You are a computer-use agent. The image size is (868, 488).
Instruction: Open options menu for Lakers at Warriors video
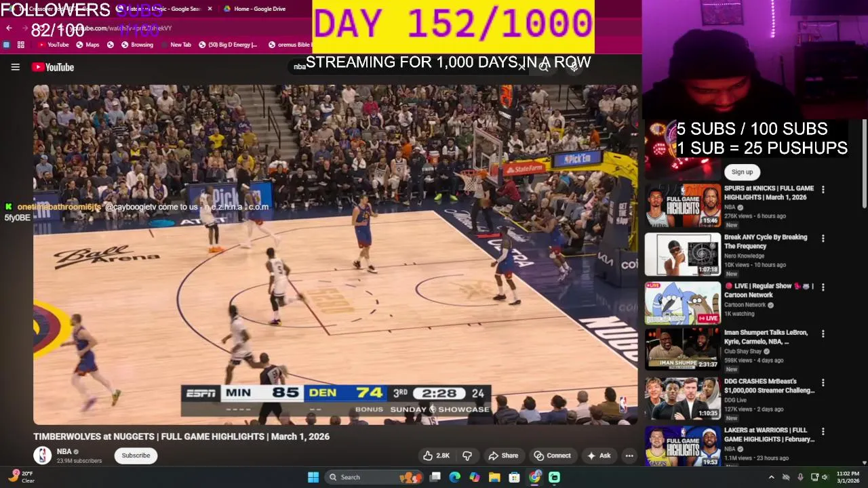click(x=823, y=432)
